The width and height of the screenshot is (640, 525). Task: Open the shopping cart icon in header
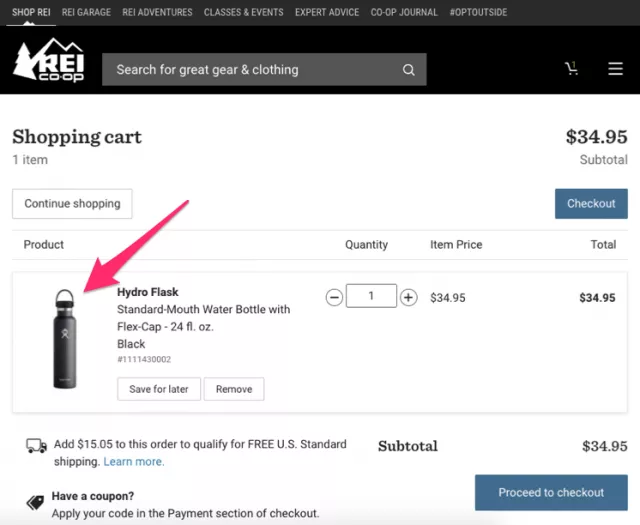(571, 69)
